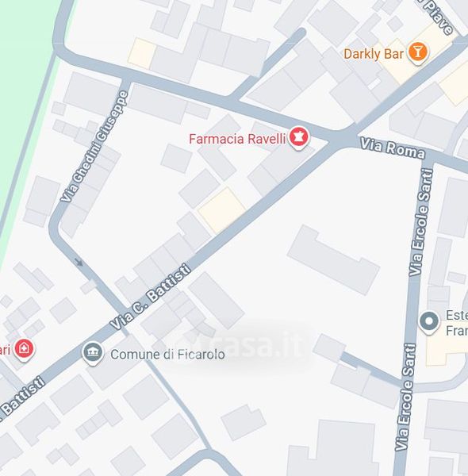Select the Via Ghedini Giuseppe street label

point(94,146)
